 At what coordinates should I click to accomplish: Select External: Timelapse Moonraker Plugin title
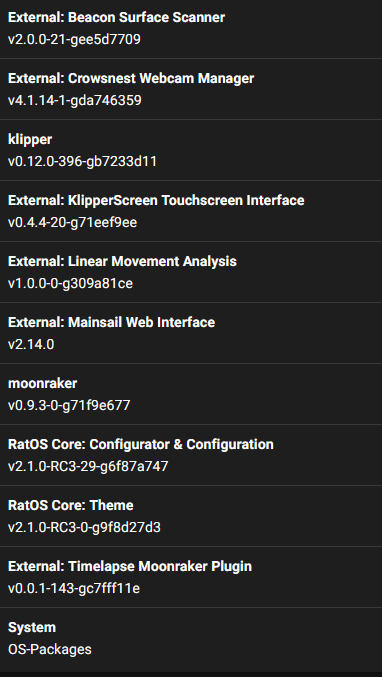pyautogui.click(x=130, y=566)
